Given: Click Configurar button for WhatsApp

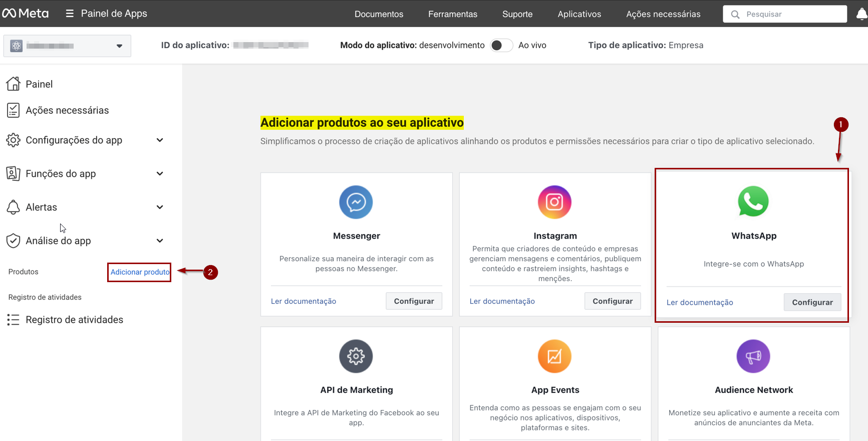Looking at the screenshot, I should 812,302.
